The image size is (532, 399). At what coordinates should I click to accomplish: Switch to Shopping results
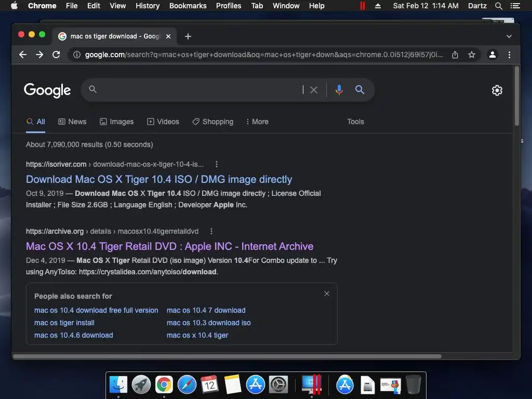212,122
